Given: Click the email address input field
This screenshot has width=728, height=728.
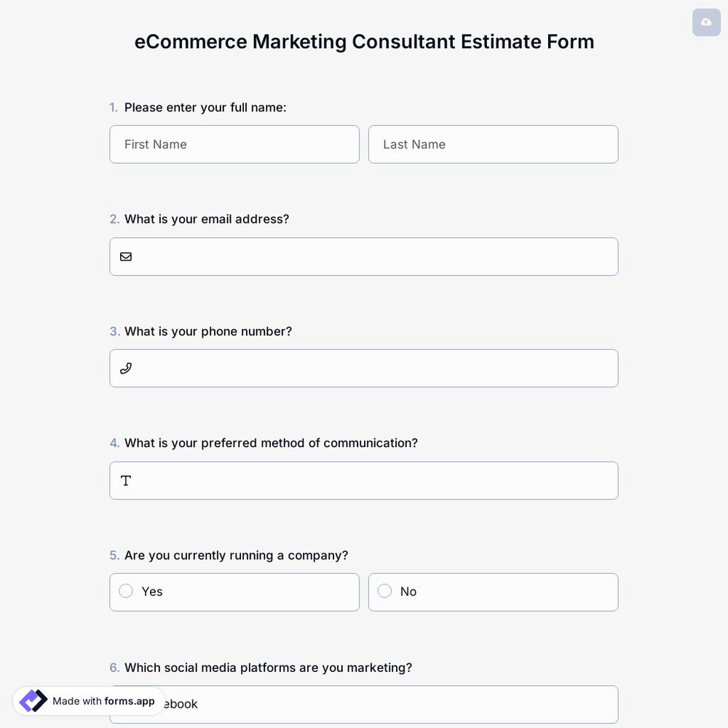Looking at the screenshot, I should (364, 256).
